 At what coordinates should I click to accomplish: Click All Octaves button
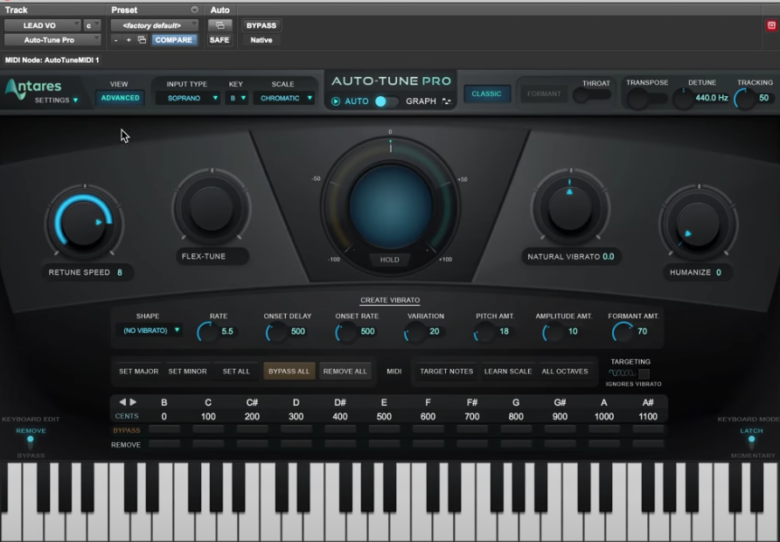565,371
